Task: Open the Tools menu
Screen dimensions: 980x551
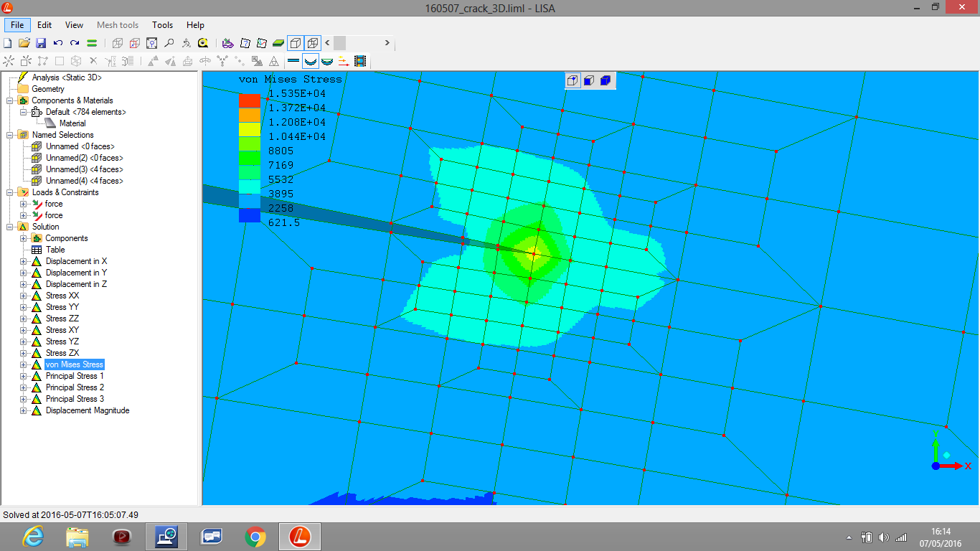Action: point(163,25)
